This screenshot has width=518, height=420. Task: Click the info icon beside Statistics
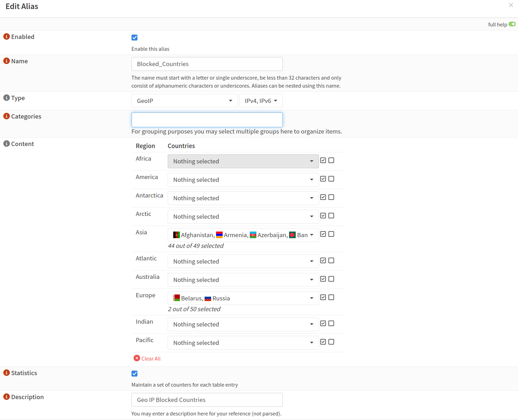coord(6,373)
